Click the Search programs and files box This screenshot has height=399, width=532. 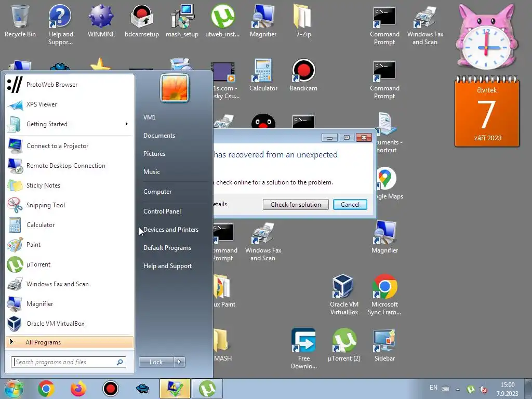[68, 362]
